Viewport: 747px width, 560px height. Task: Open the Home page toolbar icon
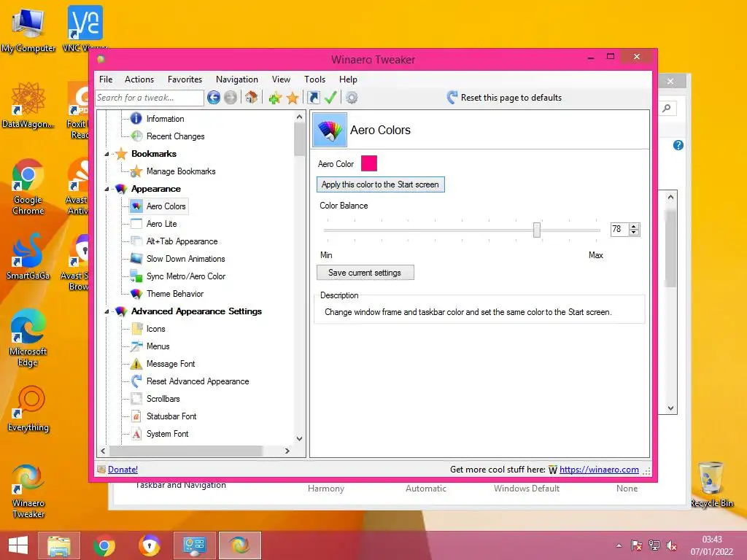coord(251,98)
